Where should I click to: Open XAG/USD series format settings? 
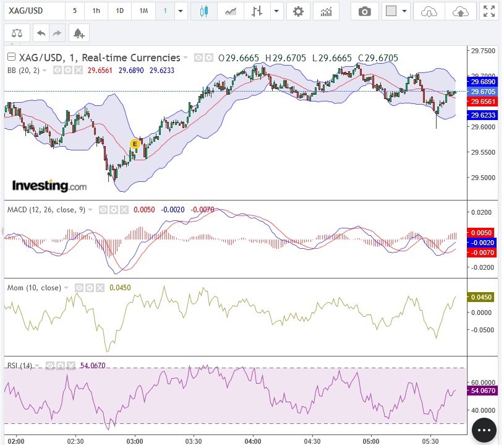click(209, 58)
